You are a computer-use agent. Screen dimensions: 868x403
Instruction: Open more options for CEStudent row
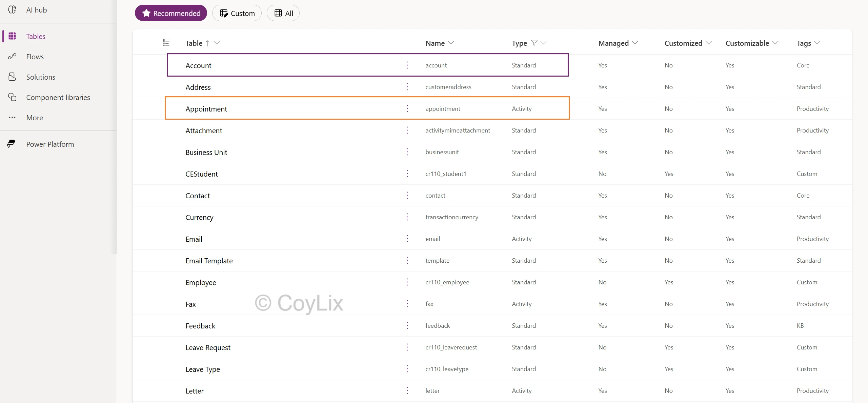pos(407,174)
